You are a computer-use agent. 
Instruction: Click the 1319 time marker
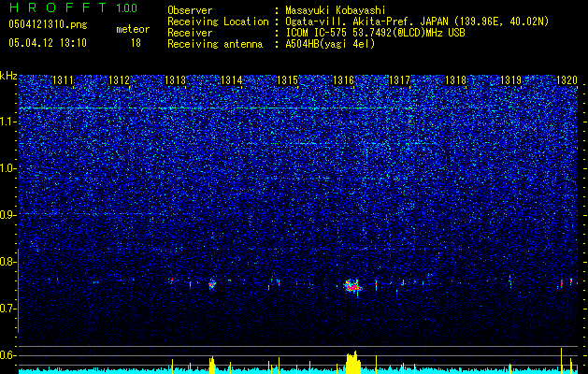pyautogui.click(x=511, y=79)
